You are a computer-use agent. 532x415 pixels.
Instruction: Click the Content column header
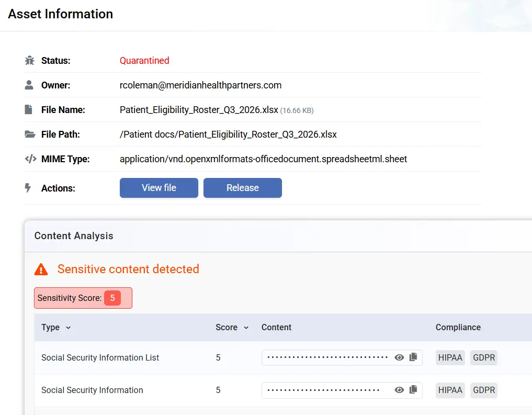click(x=276, y=328)
